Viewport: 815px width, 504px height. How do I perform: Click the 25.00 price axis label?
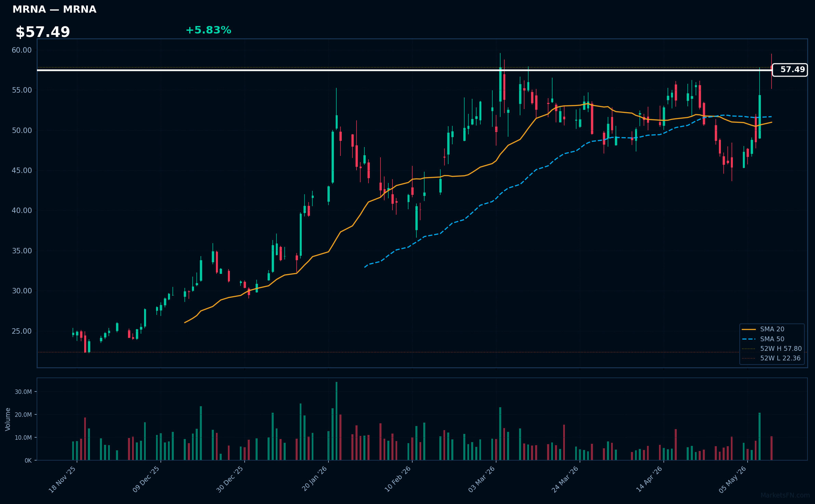coord(22,331)
